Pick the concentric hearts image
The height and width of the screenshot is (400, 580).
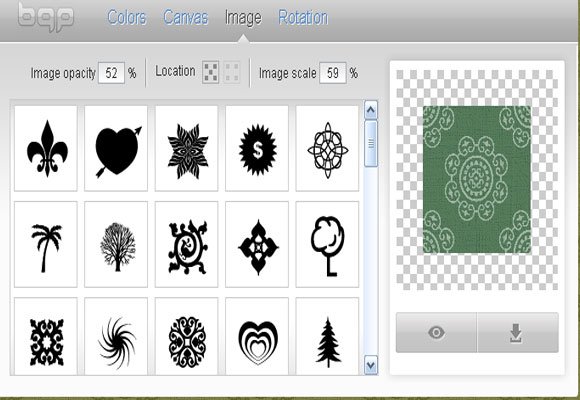click(257, 336)
